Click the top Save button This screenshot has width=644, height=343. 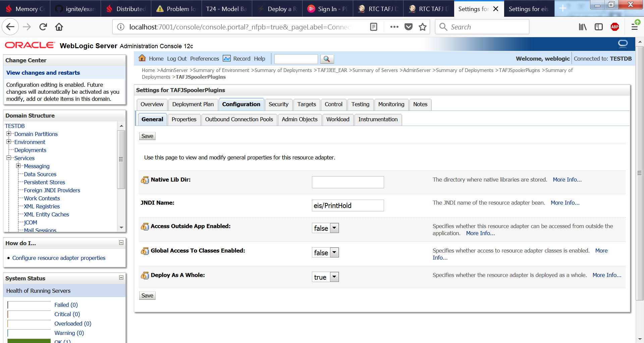coord(147,136)
